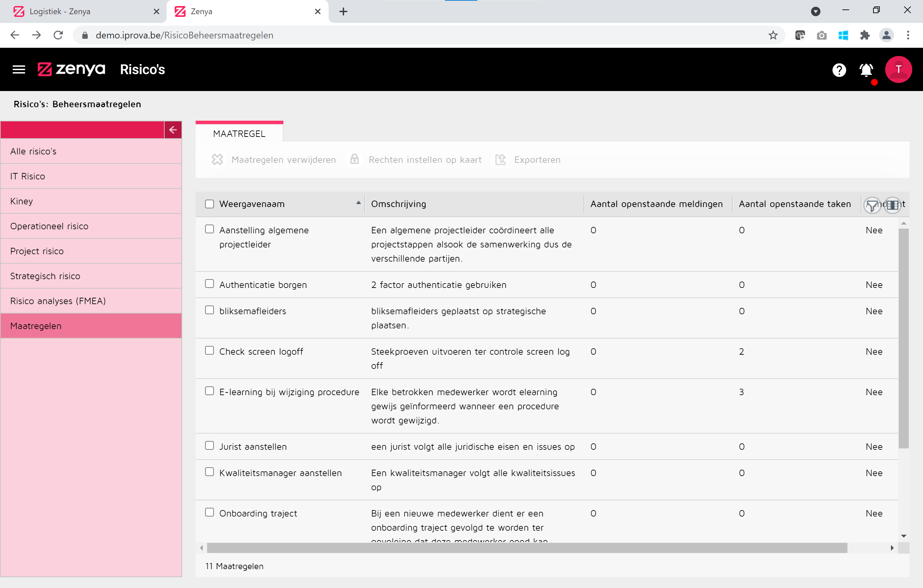Check the box for Authenticatie borgen
Viewport: 923px width, 588px height.
209,284
